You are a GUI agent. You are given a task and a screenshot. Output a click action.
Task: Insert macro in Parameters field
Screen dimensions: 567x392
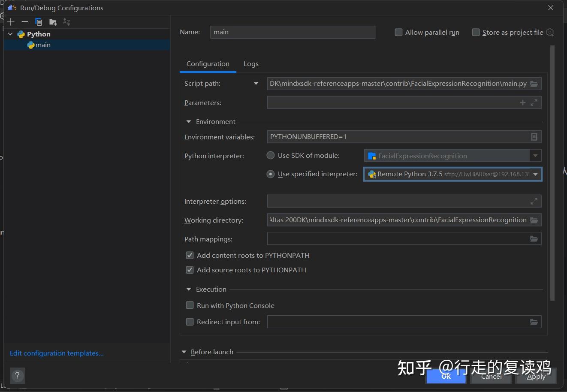[522, 103]
